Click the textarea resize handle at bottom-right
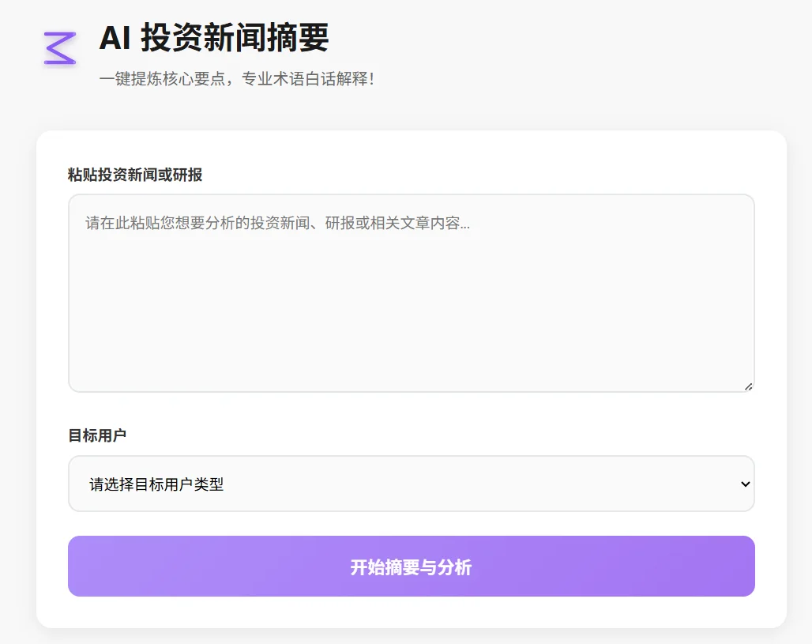The height and width of the screenshot is (644, 812). (x=748, y=386)
